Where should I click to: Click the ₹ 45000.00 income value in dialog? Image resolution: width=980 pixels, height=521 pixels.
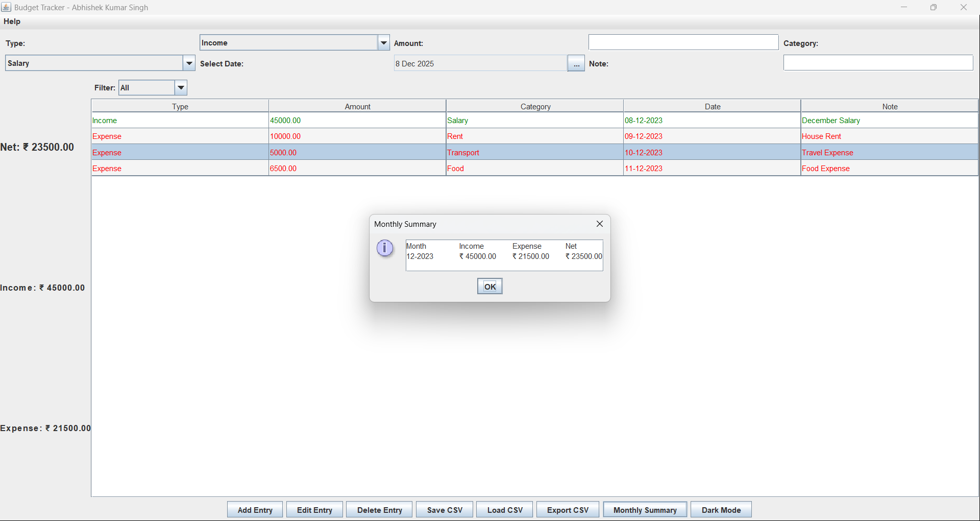click(478, 256)
